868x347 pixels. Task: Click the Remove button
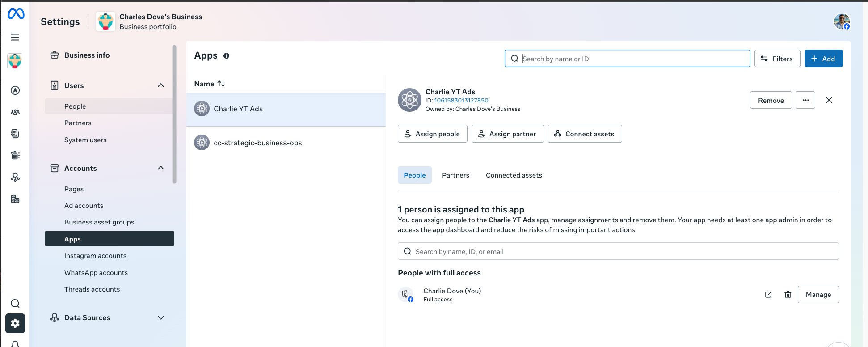tap(771, 100)
